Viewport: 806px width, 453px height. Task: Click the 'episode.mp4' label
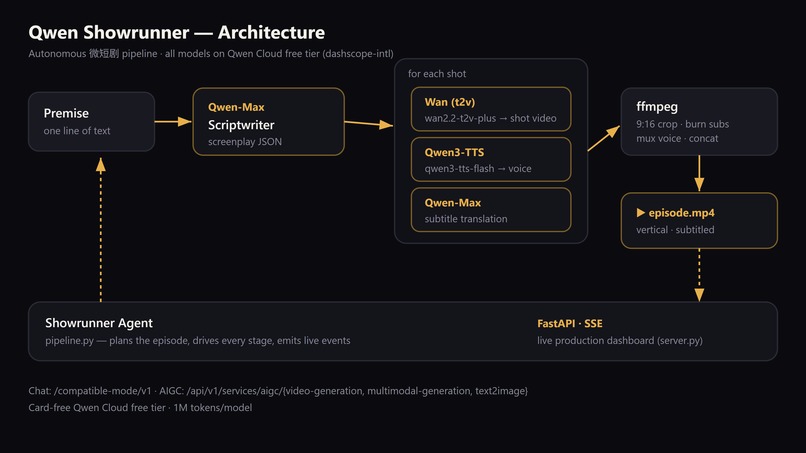pos(681,213)
